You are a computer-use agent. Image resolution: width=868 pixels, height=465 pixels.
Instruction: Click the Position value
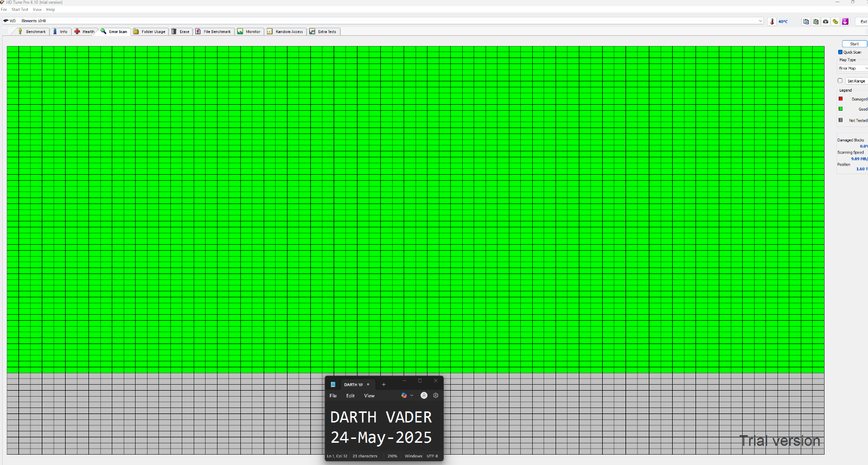coord(862,169)
